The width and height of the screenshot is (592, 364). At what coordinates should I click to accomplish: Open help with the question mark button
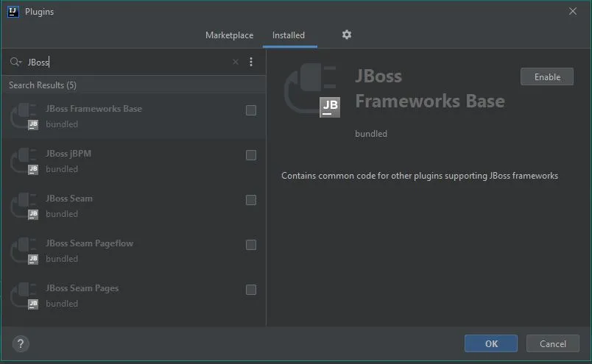tap(21, 343)
